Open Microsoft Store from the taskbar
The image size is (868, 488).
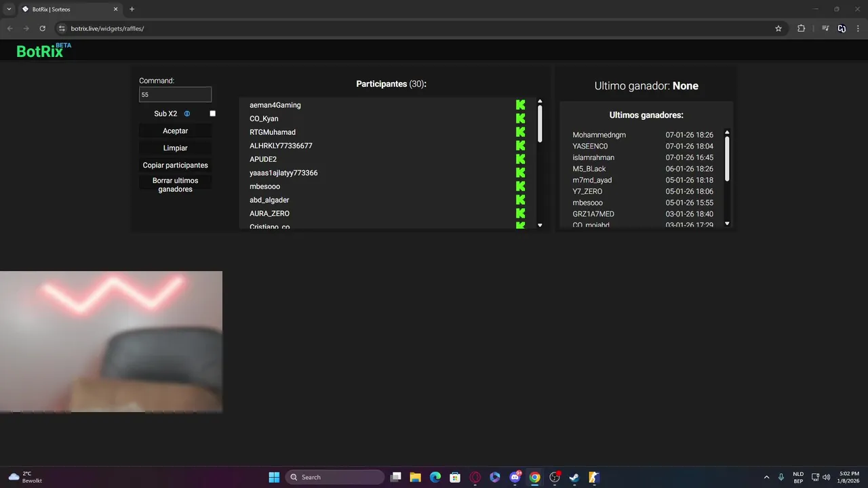[455, 477]
